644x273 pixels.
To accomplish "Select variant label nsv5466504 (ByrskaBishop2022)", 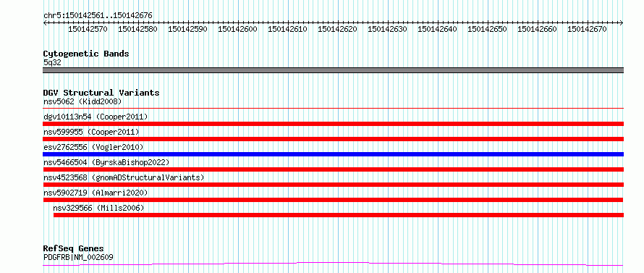I will (x=106, y=162).
